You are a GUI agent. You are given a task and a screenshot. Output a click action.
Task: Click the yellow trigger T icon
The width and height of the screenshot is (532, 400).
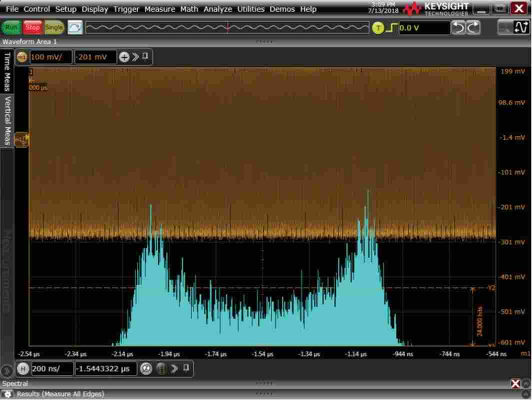(378, 28)
